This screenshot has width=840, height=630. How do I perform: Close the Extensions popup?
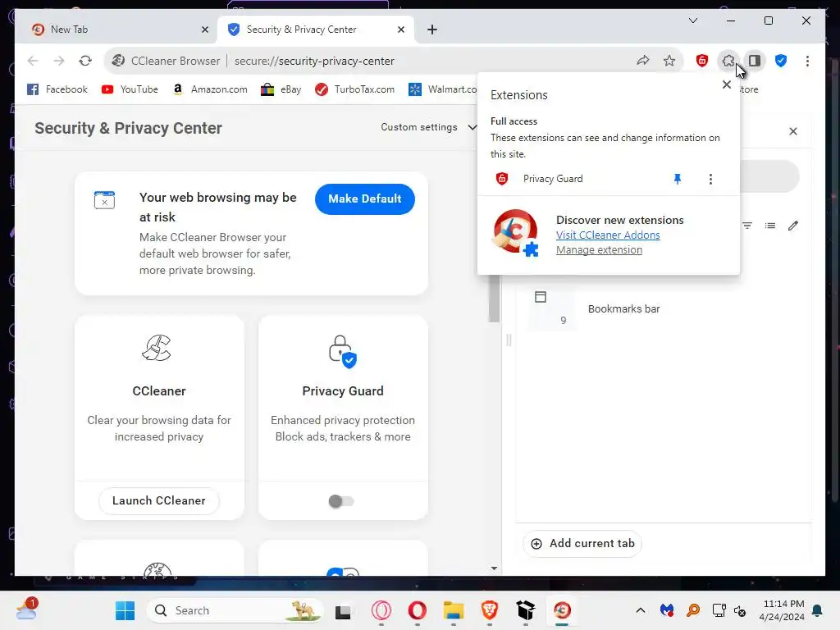point(727,84)
